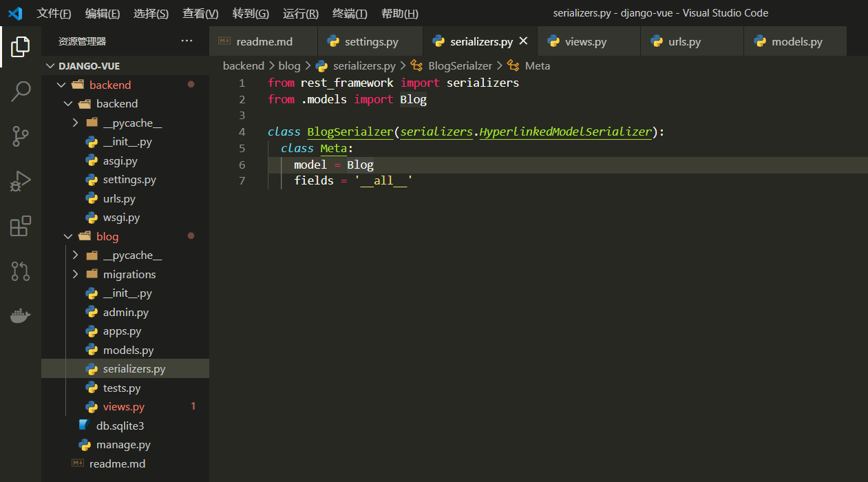868x482 pixels.
Task: Open the 文件(F) menu
Action: click(x=54, y=13)
